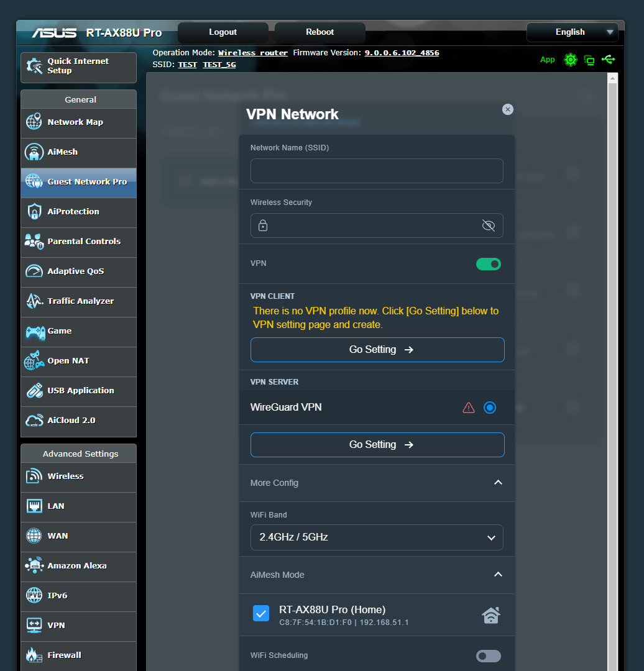Enable the WiFi Scheduling toggle
The image size is (644, 671).
click(x=488, y=655)
